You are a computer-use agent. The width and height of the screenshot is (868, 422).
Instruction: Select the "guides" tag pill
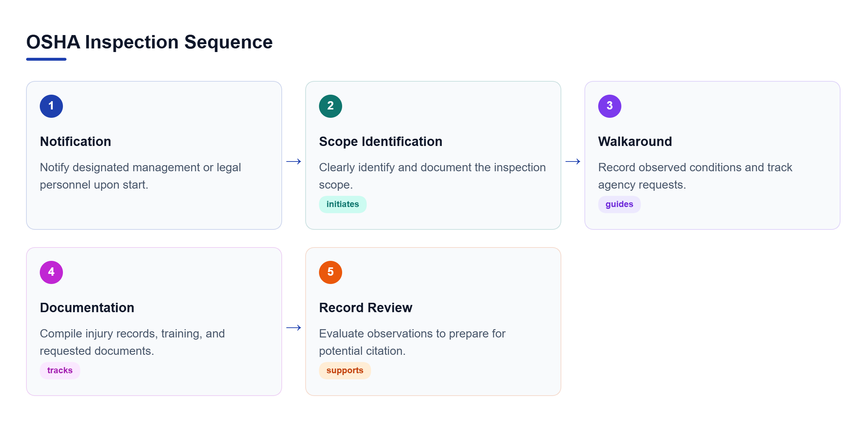[620, 204]
